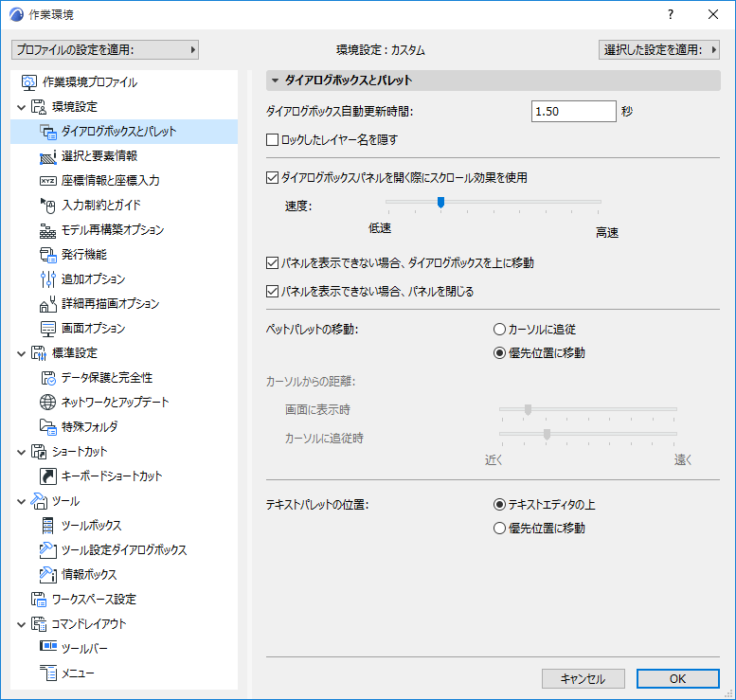736x700 pixels.
Task: Click the ツールボックス icon
Action: click(x=48, y=526)
